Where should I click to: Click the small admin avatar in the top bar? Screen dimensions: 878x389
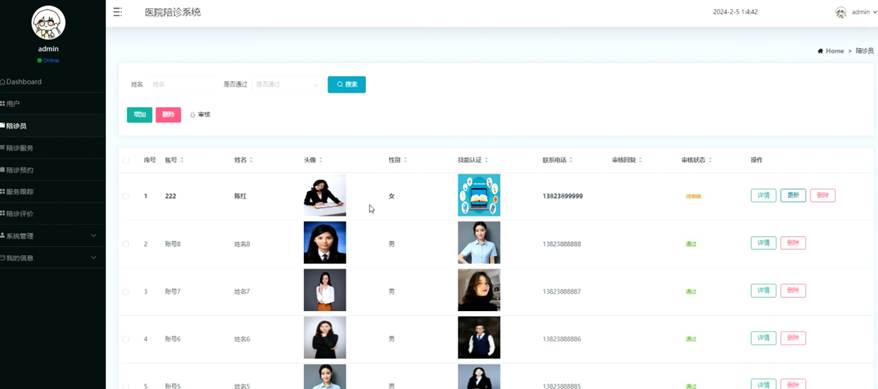coord(840,12)
